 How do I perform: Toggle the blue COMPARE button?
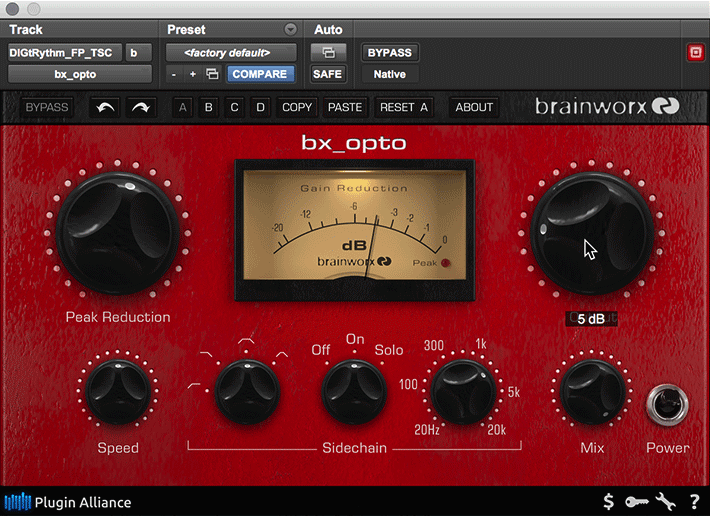coord(260,74)
